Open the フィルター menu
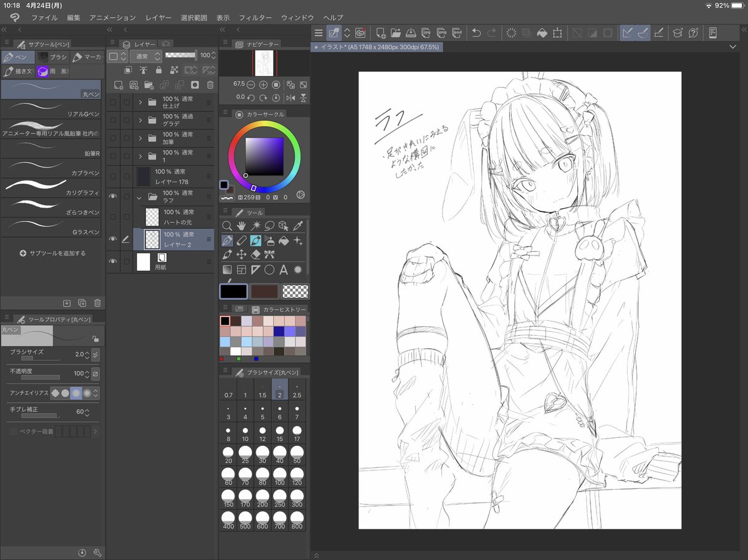Viewport: 748px width, 560px height. pos(255,18)
